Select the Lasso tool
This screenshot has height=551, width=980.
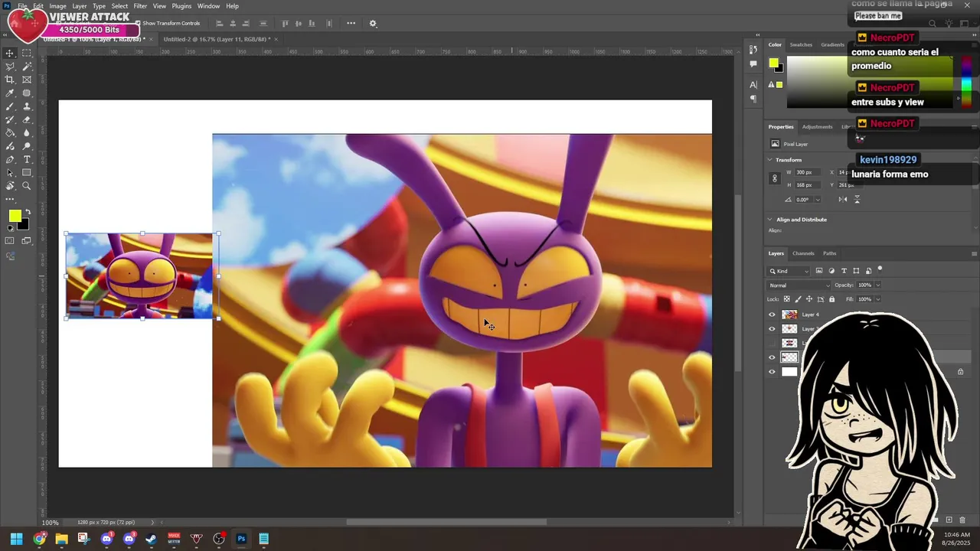point(10,67)
